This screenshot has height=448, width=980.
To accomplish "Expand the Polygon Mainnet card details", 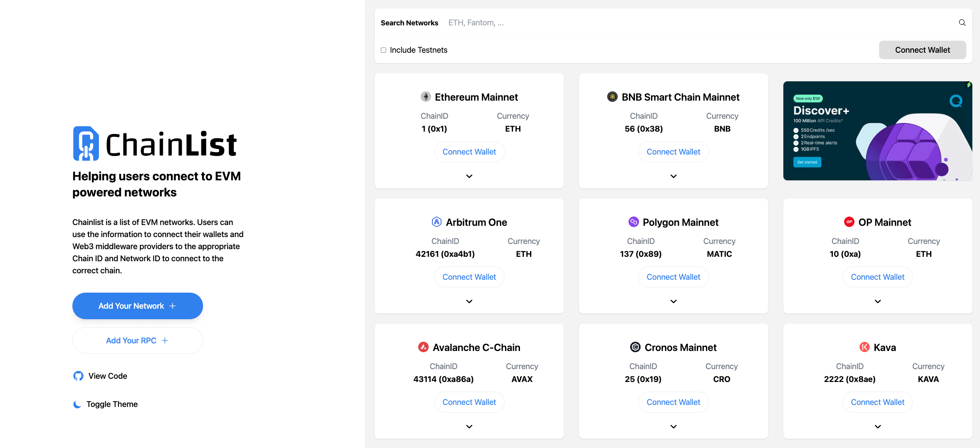I will point(674,301).
